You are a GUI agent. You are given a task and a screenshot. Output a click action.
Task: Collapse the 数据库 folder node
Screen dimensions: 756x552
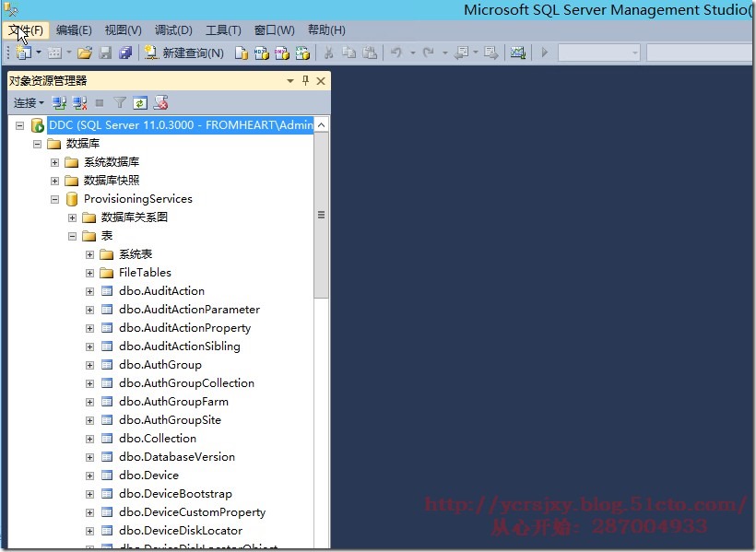(37, 144)
